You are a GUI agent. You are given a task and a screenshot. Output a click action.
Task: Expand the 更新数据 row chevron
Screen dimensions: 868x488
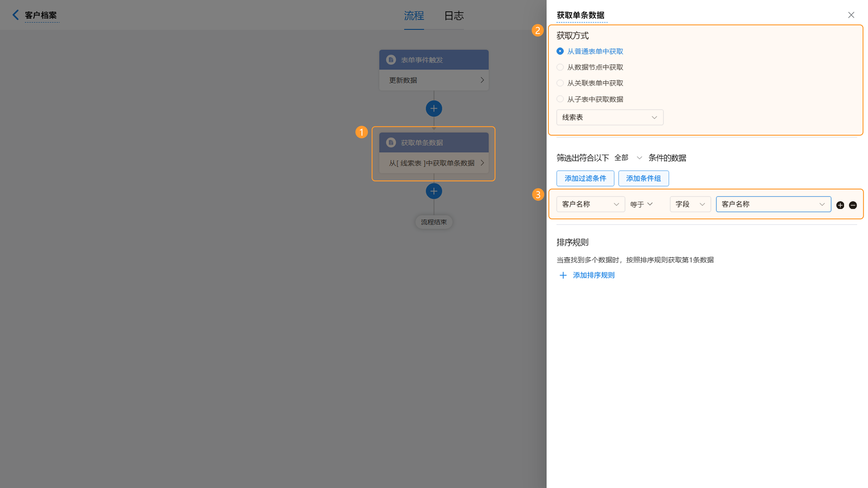pos(482,80)
